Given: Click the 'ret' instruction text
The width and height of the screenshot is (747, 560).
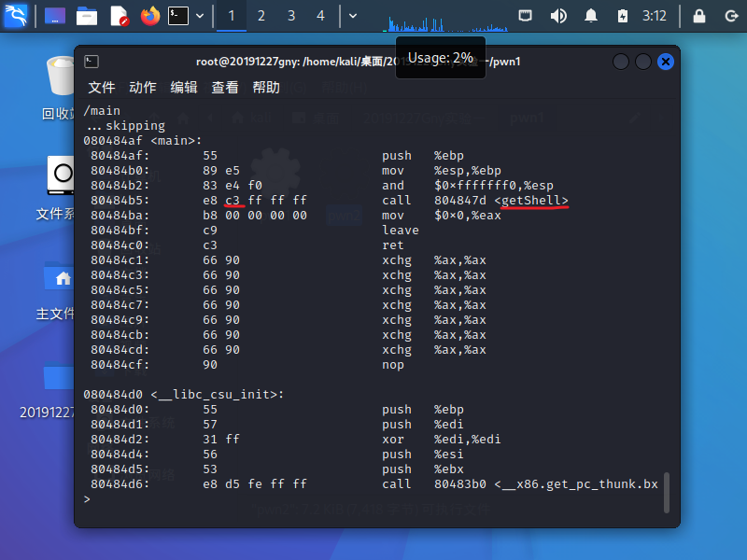Looking at the screenshot, I should pyautogui.click(x=392, y=245).
